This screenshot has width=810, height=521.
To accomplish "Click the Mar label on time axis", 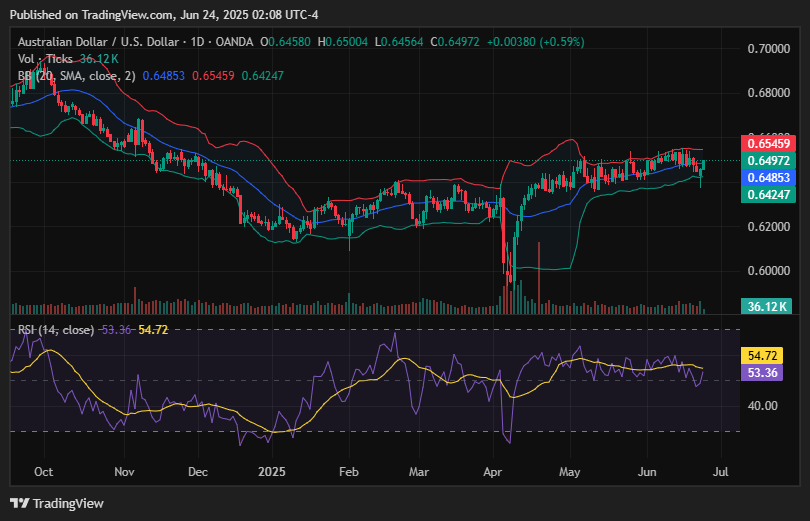I will pyautogui.click(x=418, y=472).
